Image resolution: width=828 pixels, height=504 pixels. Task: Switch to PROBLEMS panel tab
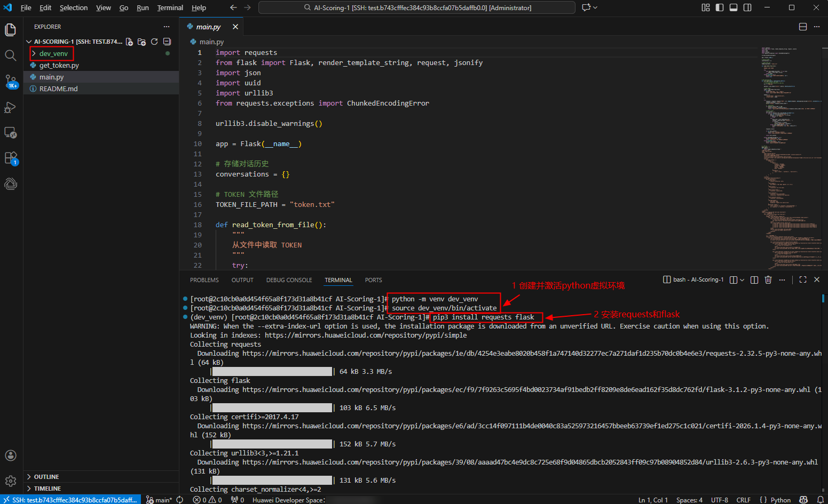pos(204,280)
